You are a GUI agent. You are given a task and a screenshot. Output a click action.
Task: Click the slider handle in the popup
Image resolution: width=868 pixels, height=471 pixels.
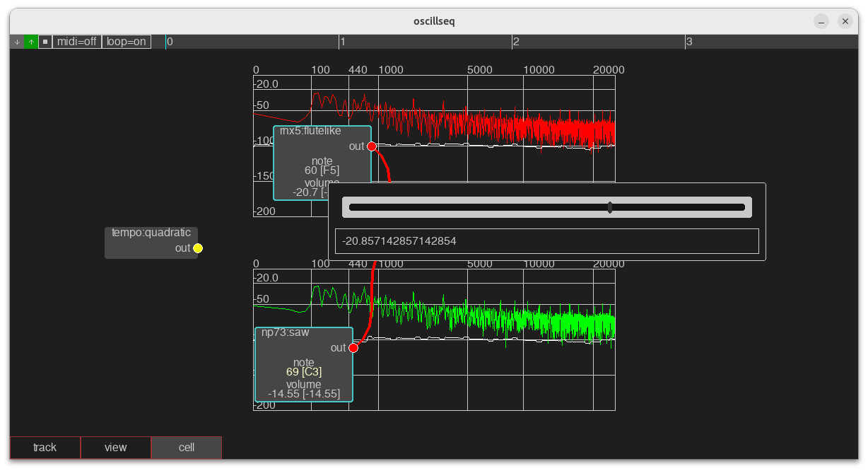coord(610,207)
